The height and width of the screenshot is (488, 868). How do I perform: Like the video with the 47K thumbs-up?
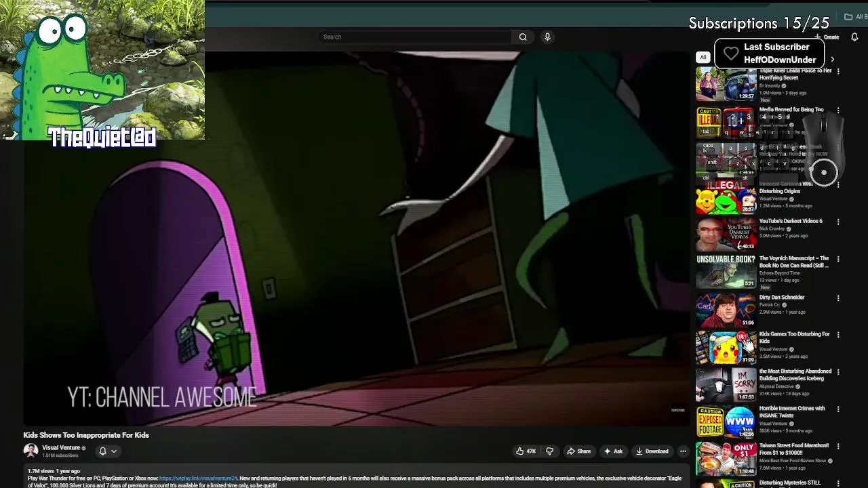point(526,451)
